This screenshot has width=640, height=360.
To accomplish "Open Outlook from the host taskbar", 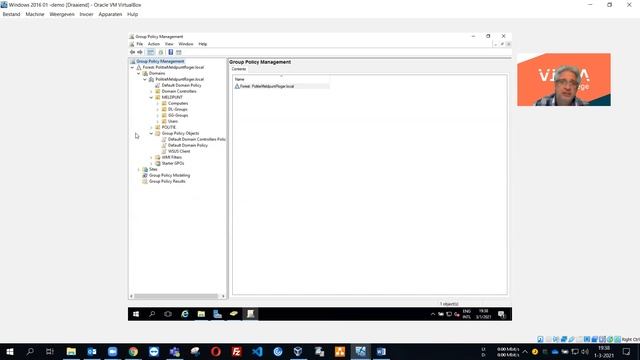I will (92, 351).
